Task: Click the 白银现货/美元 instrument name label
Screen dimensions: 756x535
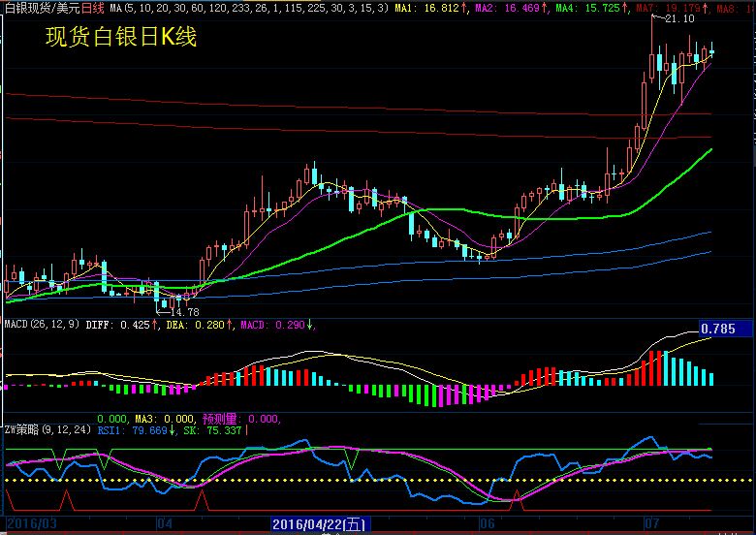Action: tap(41, 8)
